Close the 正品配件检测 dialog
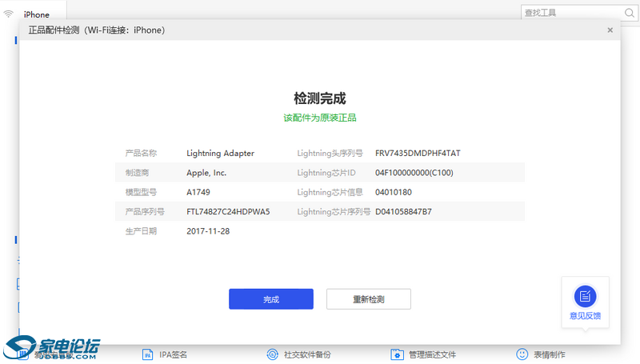640x364 pixels. [610, 30]
